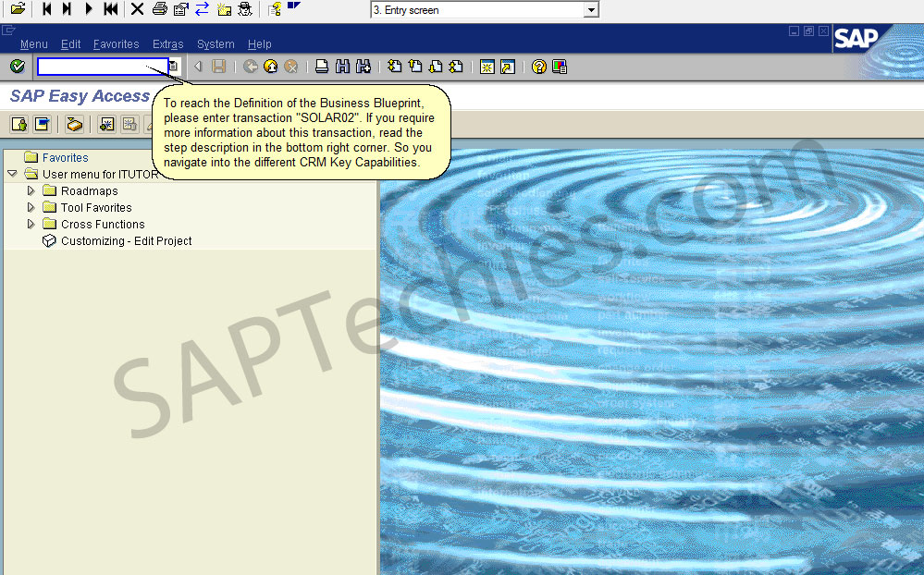Click the blue swap arrows icon
The width and height of the screenshot is (924, 575).
click(203, 9)
